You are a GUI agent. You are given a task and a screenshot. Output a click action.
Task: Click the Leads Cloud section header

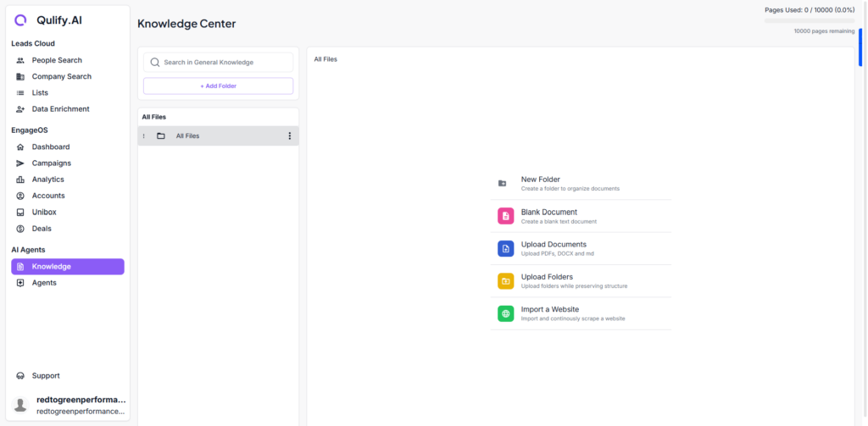[33, 44]
